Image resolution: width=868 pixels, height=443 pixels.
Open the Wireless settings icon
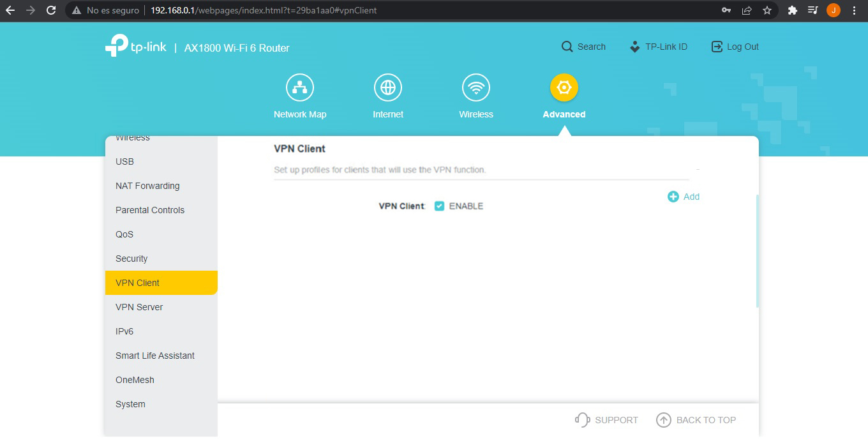click(476, 88)
